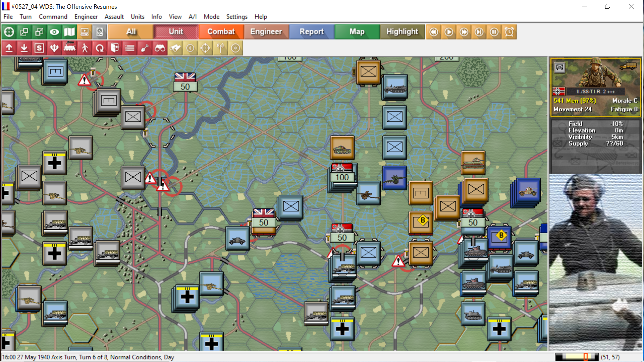Screen dimensions: 644x362
Task: Open the Mode menu
Action: pyautogui.click(x=211, y=17)
